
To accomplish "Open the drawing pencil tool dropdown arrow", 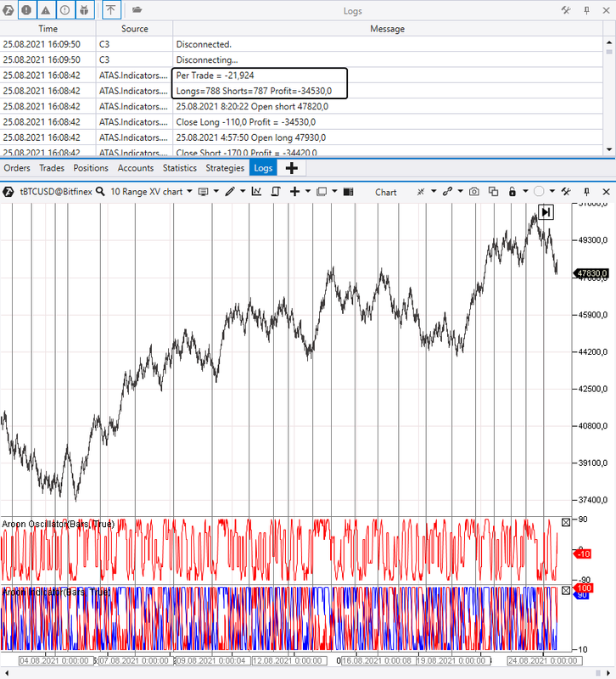I will click(x=243, y=191).
